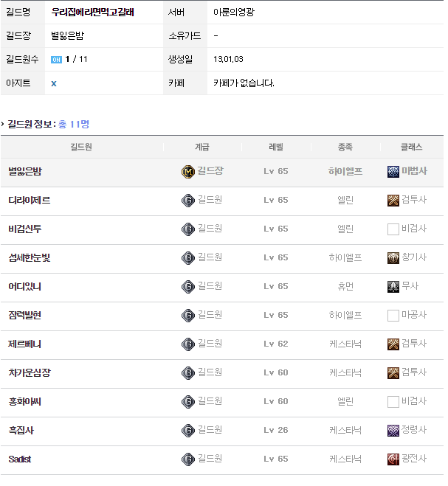The image size is (448, 486).
Task: Click the blue ON online-members badge
Action: [x=56, y=59]
